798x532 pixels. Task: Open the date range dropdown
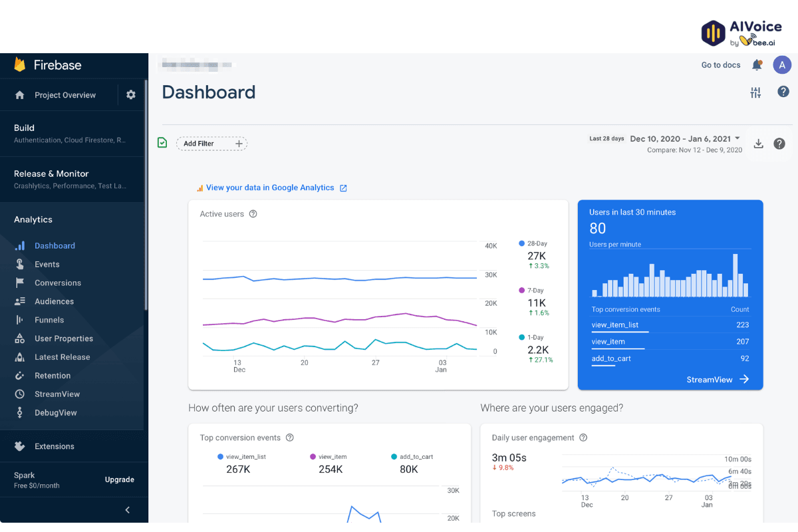[x=685, y=138]
